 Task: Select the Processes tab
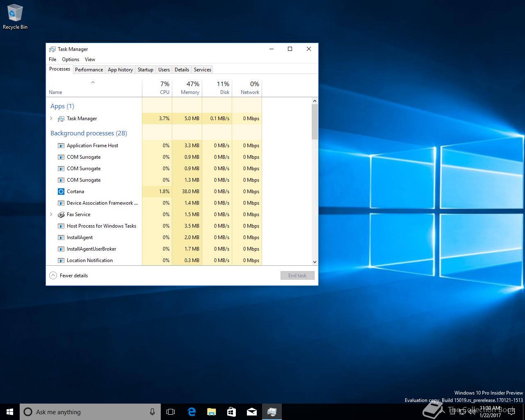coord(59,69)
